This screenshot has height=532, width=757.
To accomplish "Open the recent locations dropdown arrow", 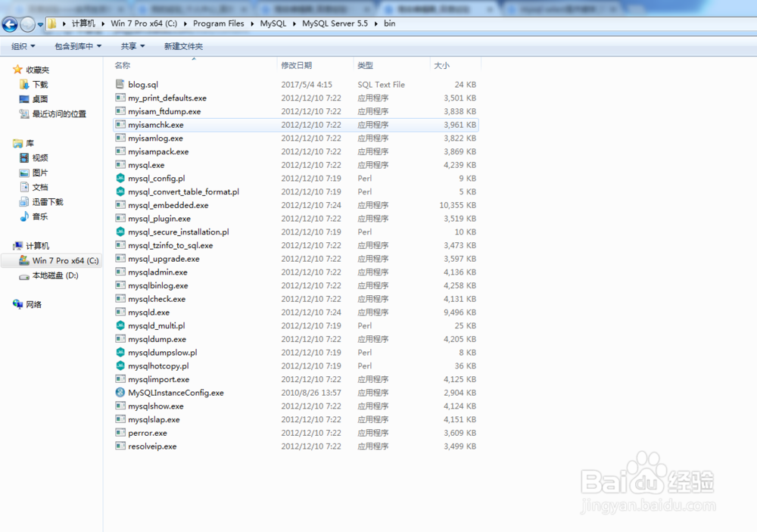I will tap(41, 24).
